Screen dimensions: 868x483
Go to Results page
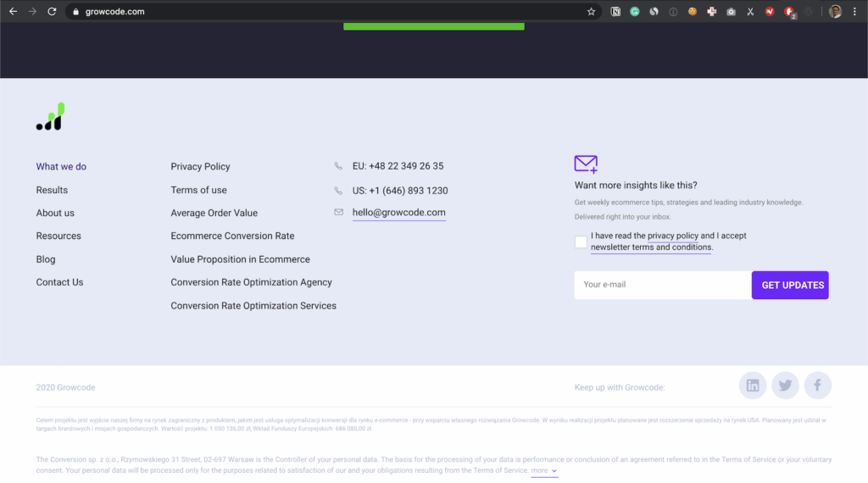52,190
